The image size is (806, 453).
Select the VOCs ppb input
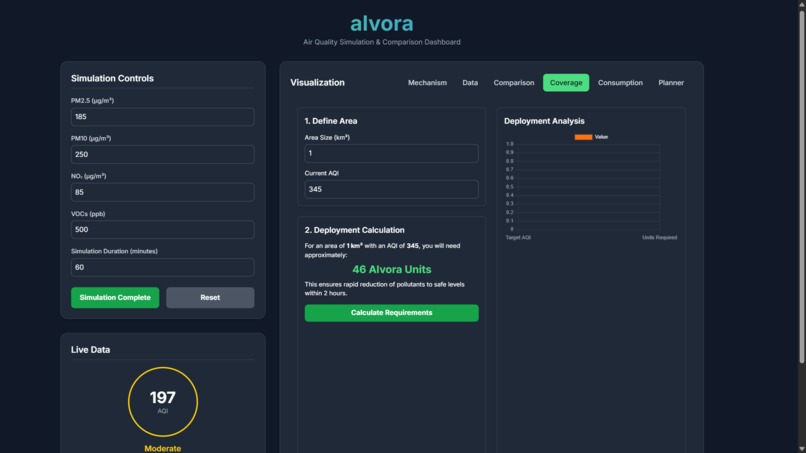[x=162, y=229]
